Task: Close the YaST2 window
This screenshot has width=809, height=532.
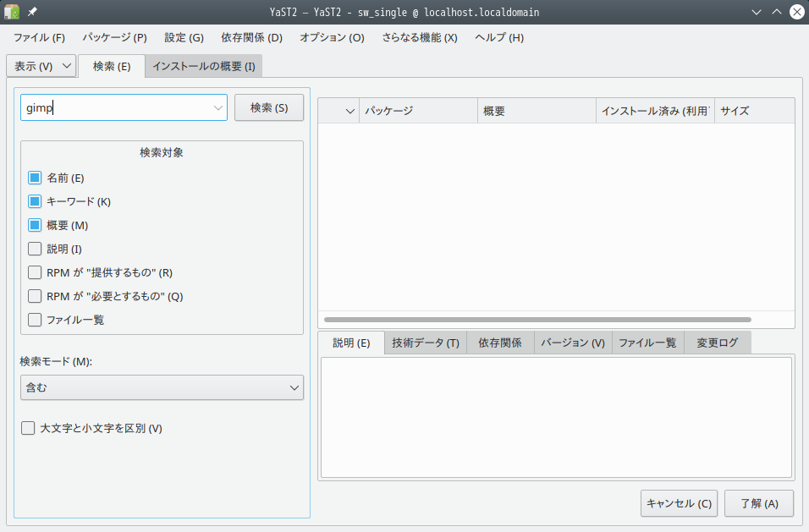Action: click(797, 12)
